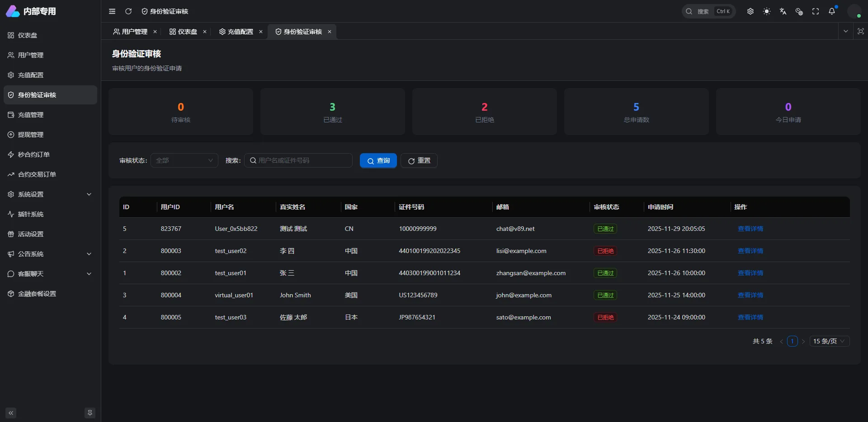The height and width of the screenshot is (422, 868).
Task: Collapse the sidebar with the double-chevron button
Action: tap(11, 413)
